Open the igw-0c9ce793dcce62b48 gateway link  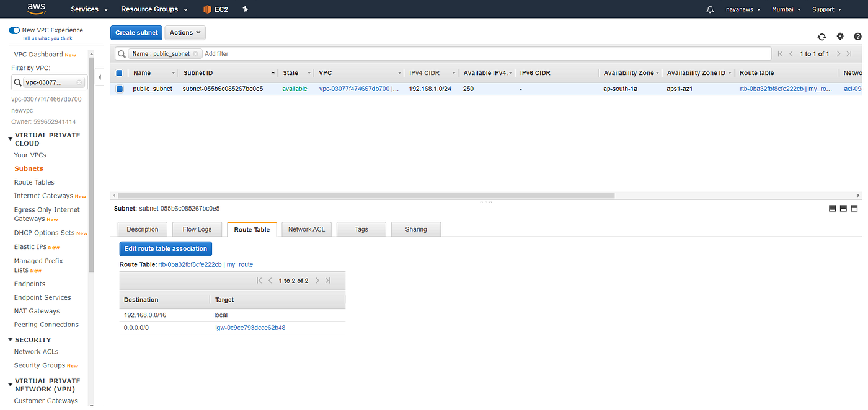250,327
